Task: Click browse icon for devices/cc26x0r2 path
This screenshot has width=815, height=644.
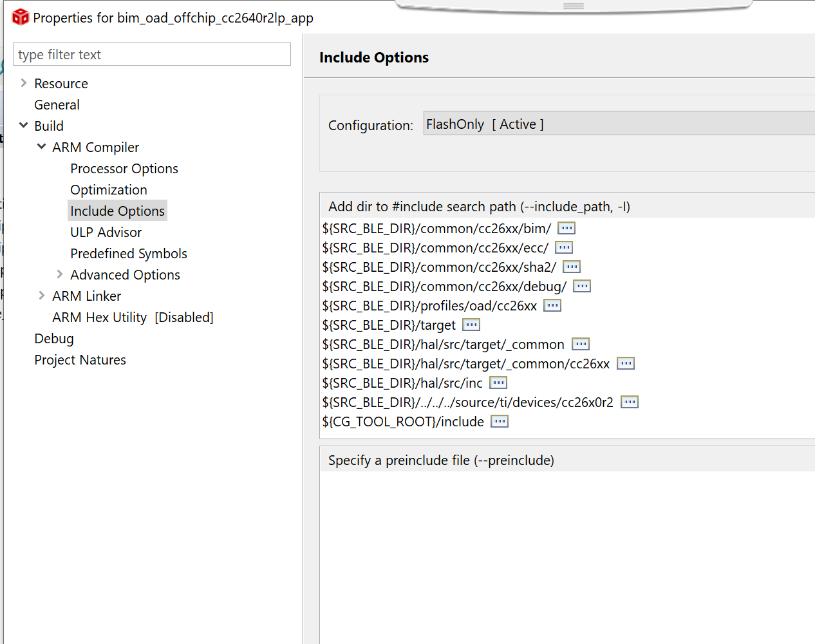Action: coord(630,402)
